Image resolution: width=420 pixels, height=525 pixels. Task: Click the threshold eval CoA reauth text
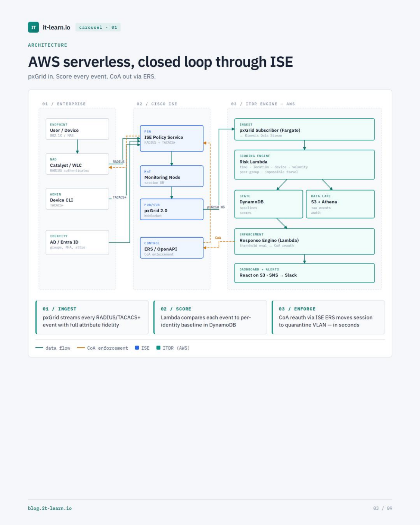point(267,246)
